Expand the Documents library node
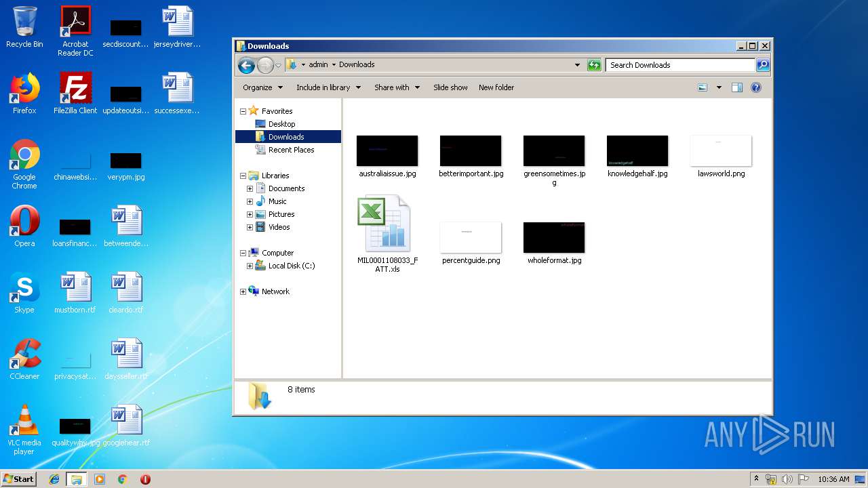This screenshot has height=488, width=868. tap(250, 188)
